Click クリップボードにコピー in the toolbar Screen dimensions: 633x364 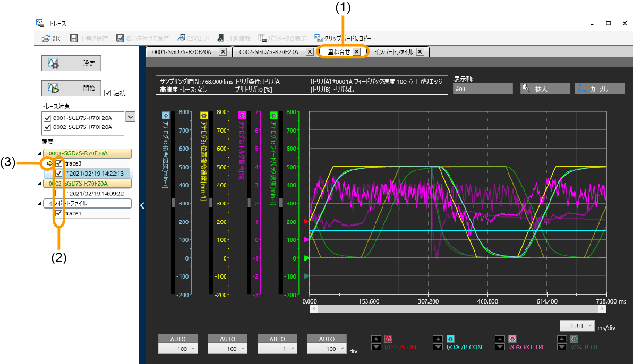(x=343, y=38)
